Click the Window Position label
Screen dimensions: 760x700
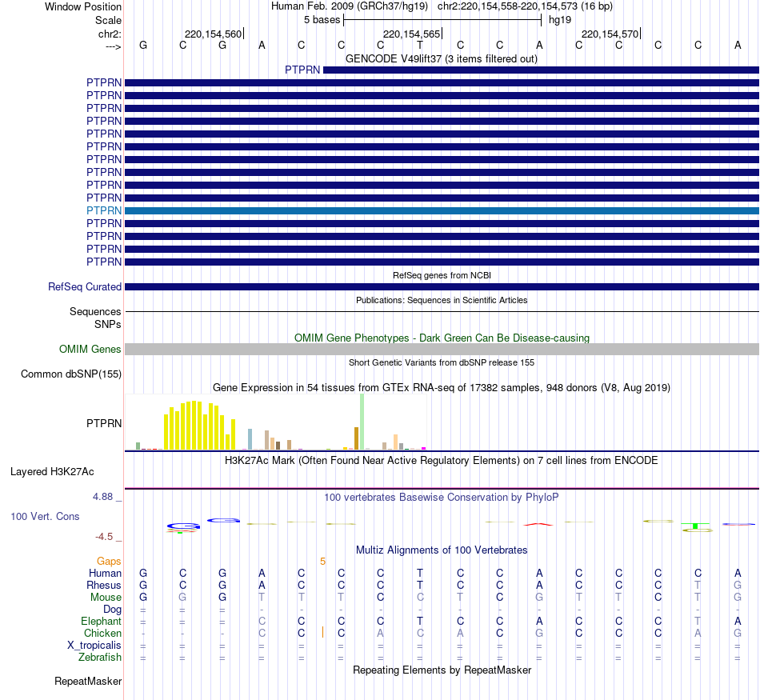tap(83, 6)
